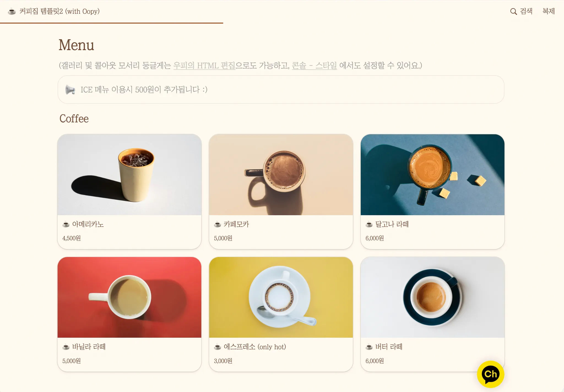The image size is (564, 392).
Task: Click the coffee cup site logo icon
Action: click(12, 12)
